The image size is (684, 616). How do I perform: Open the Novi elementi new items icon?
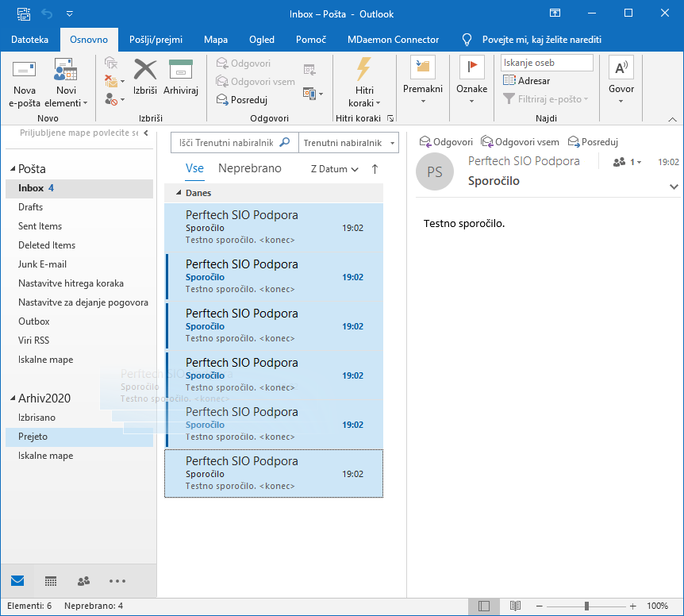(65, 70)
